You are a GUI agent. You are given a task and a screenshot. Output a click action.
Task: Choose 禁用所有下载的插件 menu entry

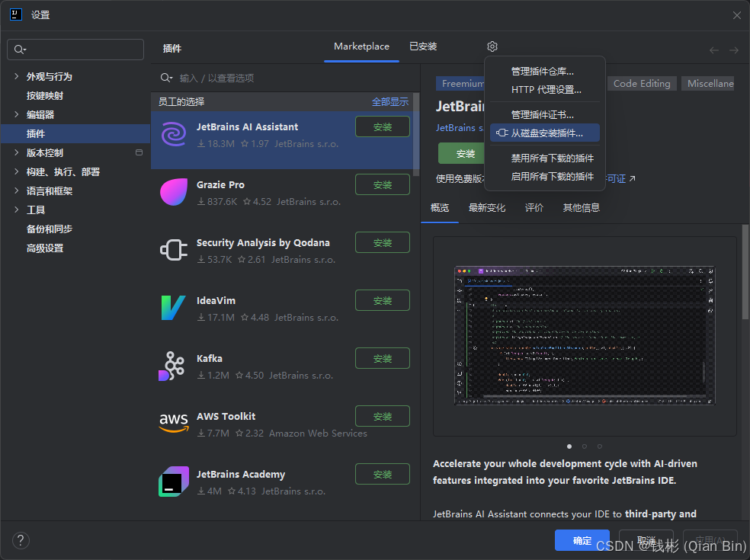[x=545, y=158]
